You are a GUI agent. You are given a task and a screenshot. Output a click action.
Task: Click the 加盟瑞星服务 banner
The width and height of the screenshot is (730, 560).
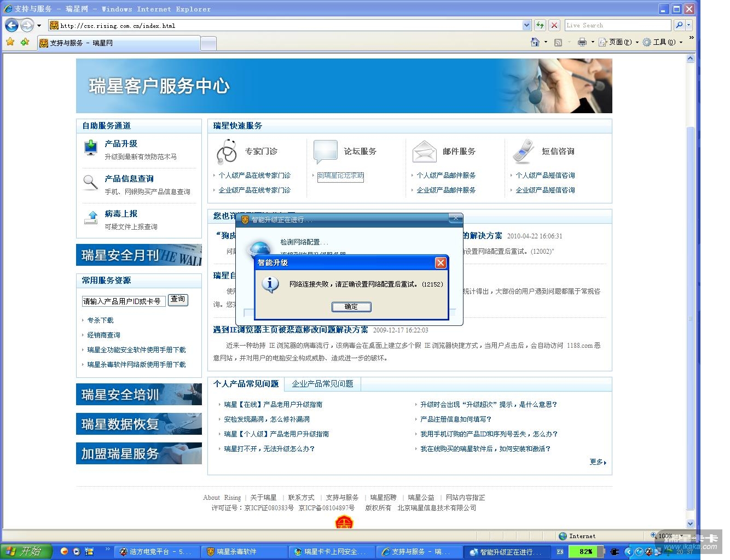139,453
